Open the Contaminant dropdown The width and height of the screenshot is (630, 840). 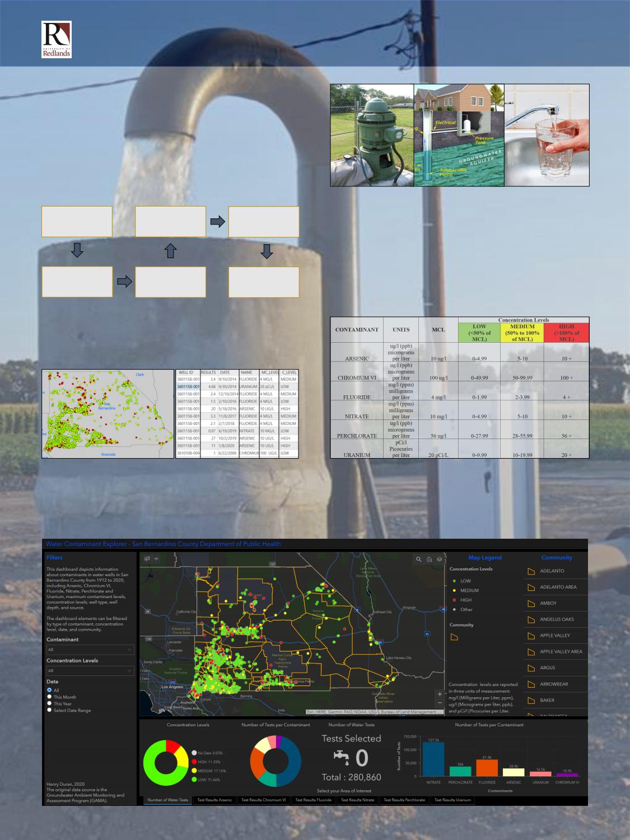90,650
